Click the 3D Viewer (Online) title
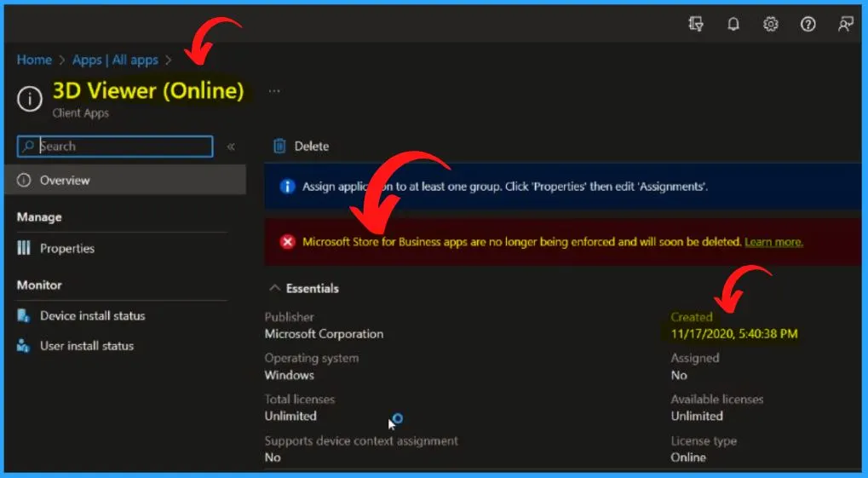 click(x=148, y=91)
